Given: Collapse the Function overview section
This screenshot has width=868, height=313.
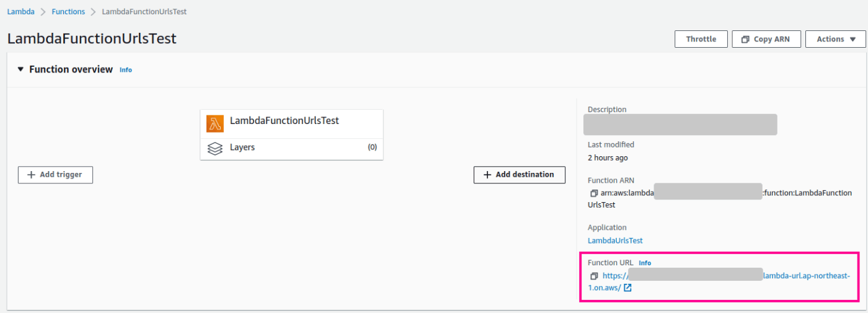Looking at the screenshot, I should 20,69.
